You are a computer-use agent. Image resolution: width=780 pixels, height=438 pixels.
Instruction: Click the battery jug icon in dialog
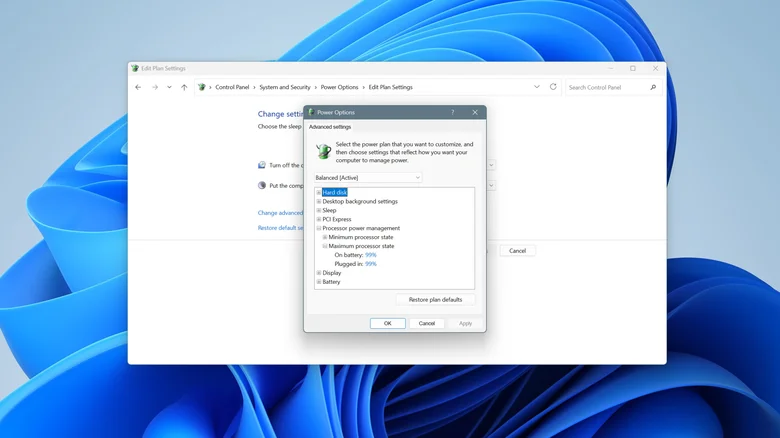pos(323,151)
